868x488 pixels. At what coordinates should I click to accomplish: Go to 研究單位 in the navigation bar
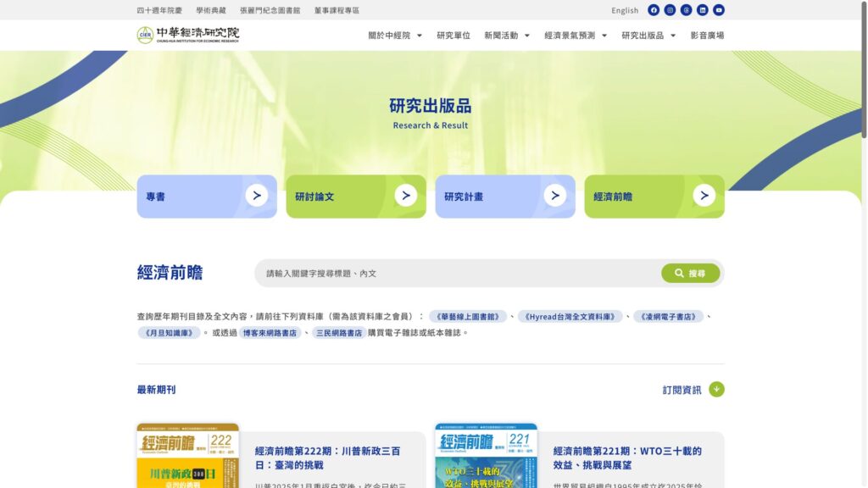pyautogui.click(x=453, y=36)
